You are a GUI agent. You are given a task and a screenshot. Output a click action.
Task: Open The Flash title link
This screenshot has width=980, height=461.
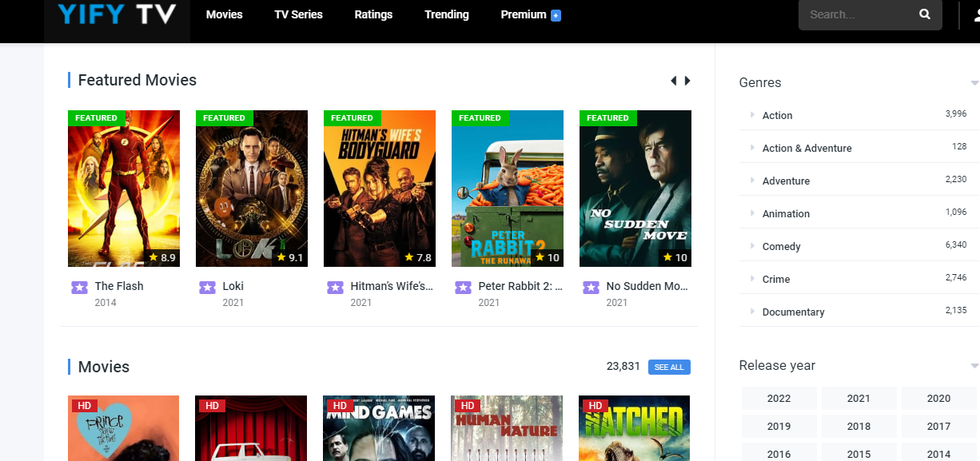pos(119,286)
